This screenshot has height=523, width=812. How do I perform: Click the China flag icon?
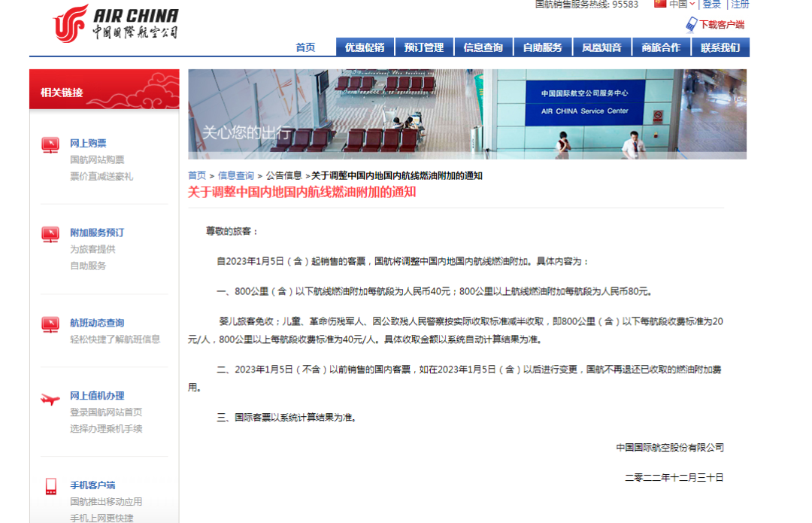(660, 4)
